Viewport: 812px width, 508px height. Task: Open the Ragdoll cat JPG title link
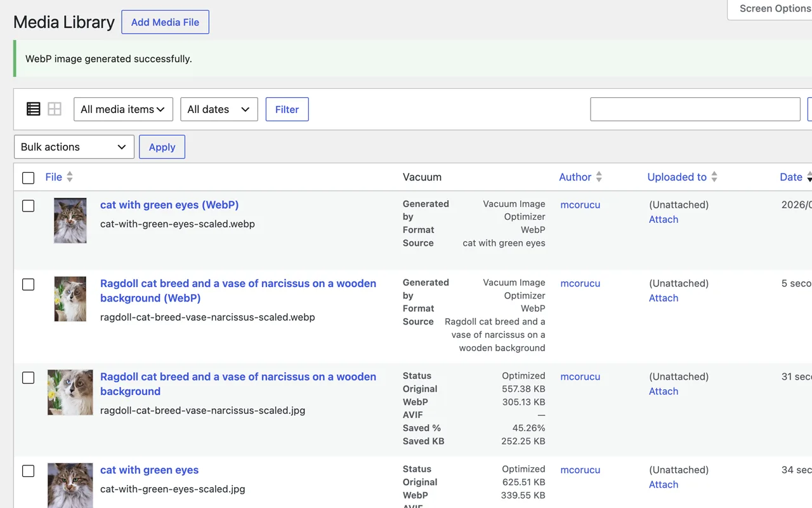click(x=238, y=384)
